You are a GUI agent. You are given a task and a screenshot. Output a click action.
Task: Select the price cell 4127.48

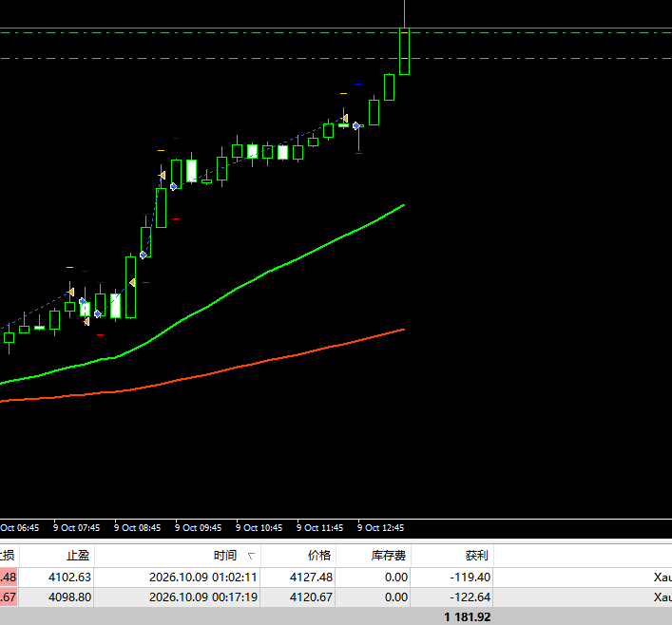coord(311,577)
